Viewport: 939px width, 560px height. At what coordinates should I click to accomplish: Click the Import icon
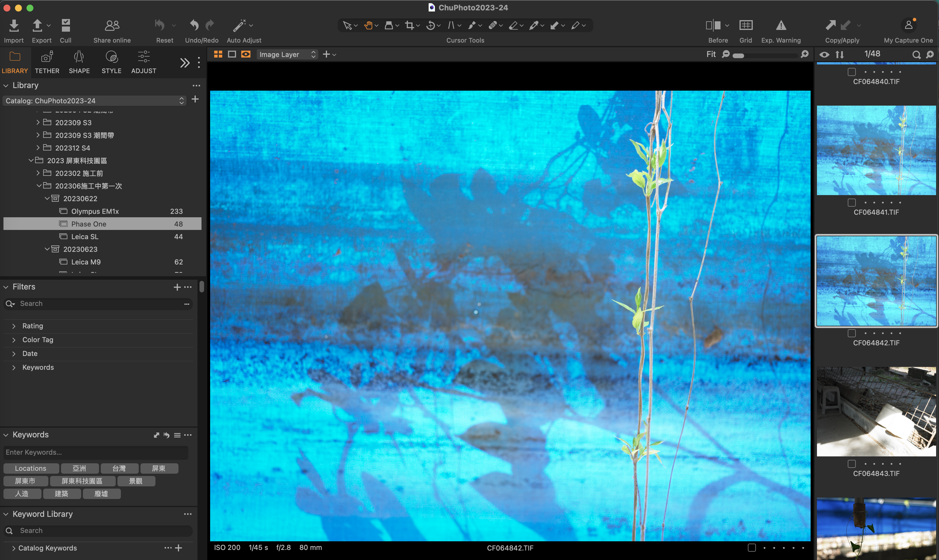pyautogui.click(x=14, y=26)
